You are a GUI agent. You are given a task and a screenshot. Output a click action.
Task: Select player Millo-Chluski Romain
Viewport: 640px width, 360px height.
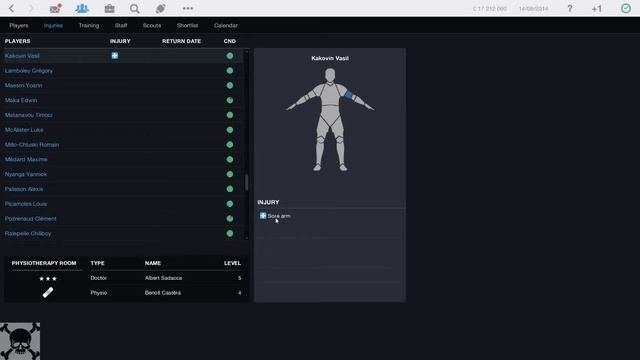click(x=32, y=144)
